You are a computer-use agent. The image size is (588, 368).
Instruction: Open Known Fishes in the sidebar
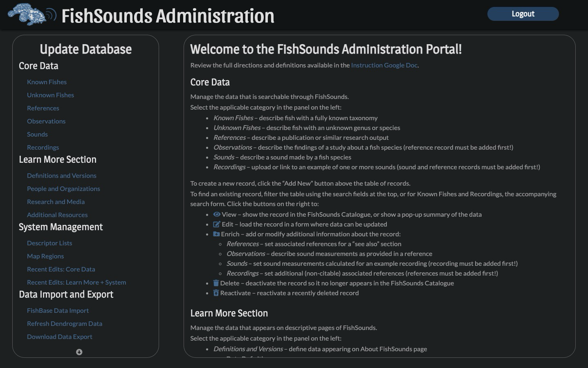click(47, 82)
